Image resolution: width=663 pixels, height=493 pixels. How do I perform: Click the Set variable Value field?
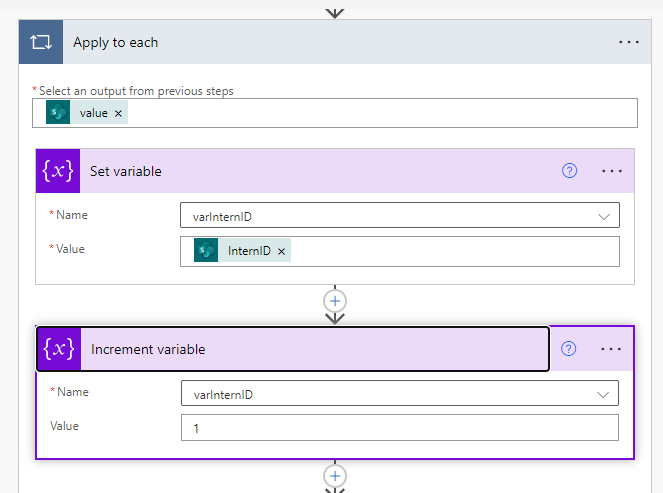click(400, 252)
